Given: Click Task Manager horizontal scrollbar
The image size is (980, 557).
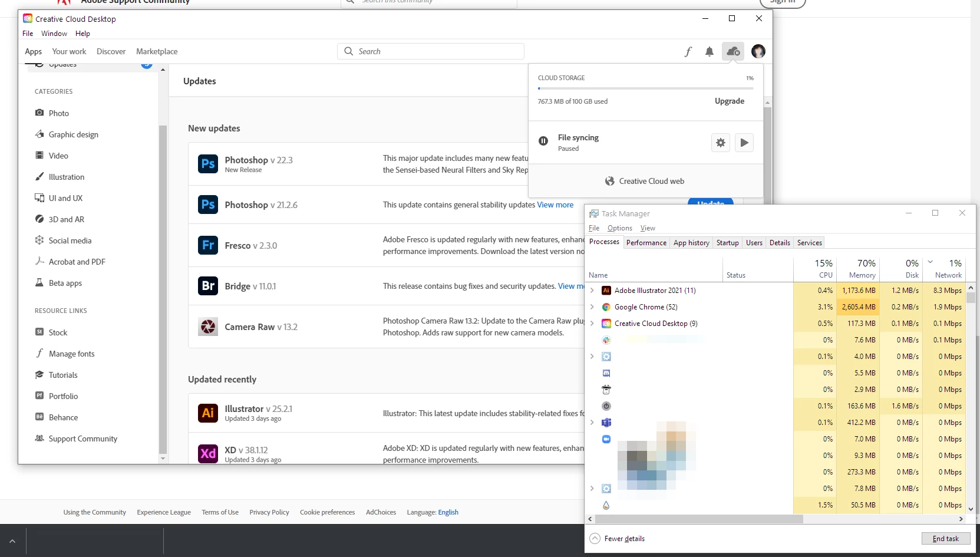Looking at the screenshot, I should (x=699, y=519).
